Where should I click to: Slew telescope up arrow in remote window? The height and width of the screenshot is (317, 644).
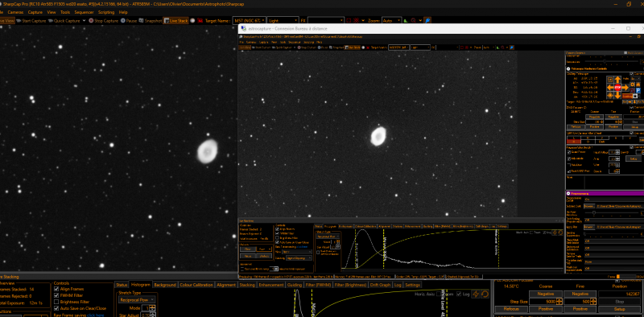pyautogui.click(x=617, y=79)
